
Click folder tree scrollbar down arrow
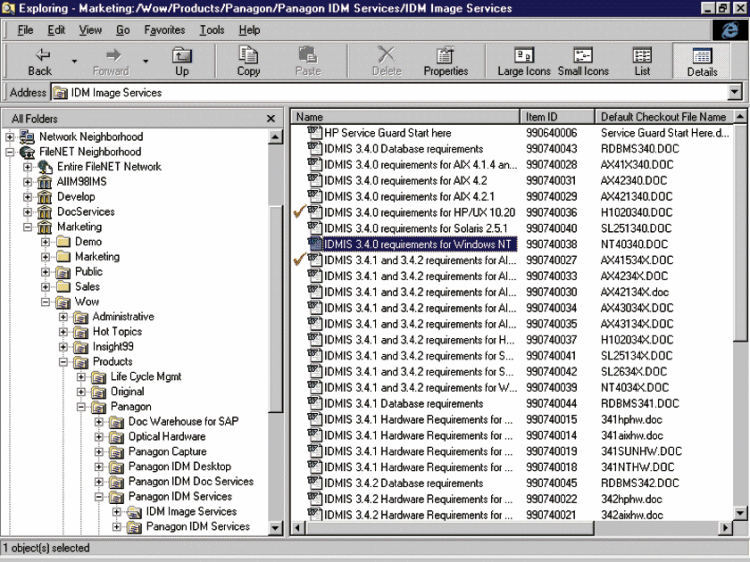click(x=275, y=528)
